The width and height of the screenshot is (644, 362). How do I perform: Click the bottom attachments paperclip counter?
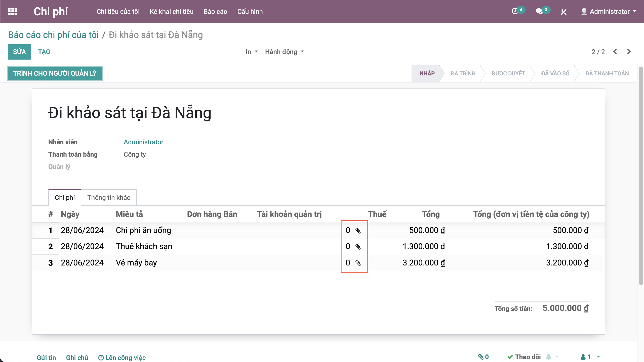tap(484, 357)
